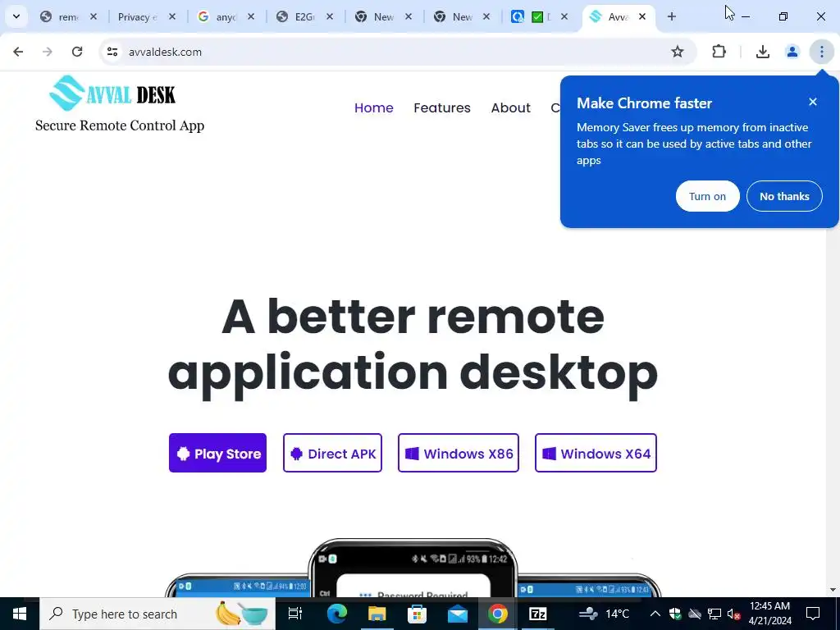840x630 pixels.
Task: Open weather widget showing 14°C
Action: click(x=604, y=614)
